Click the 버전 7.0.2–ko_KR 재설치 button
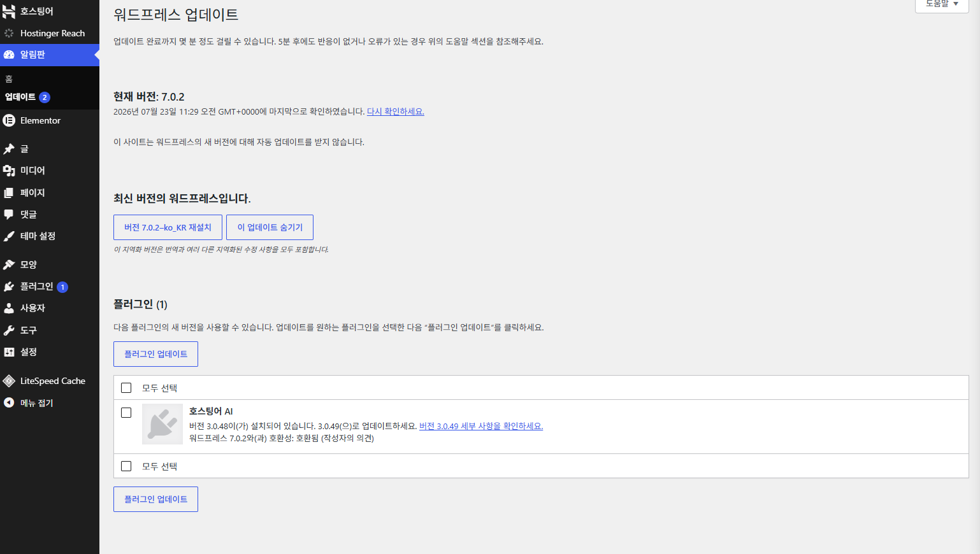Viewport: 980px width, 554px height. coord(168,227)
